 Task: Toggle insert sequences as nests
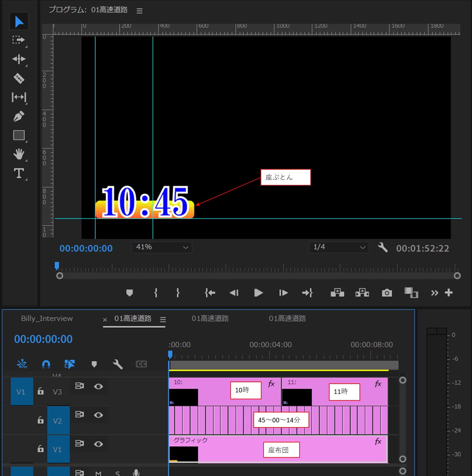click(x=22, y=364)
